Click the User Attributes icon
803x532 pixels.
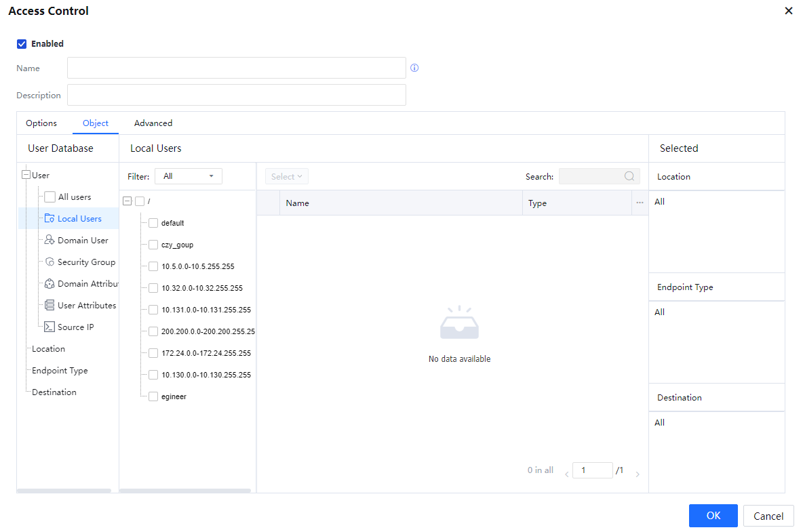[50, 306]
